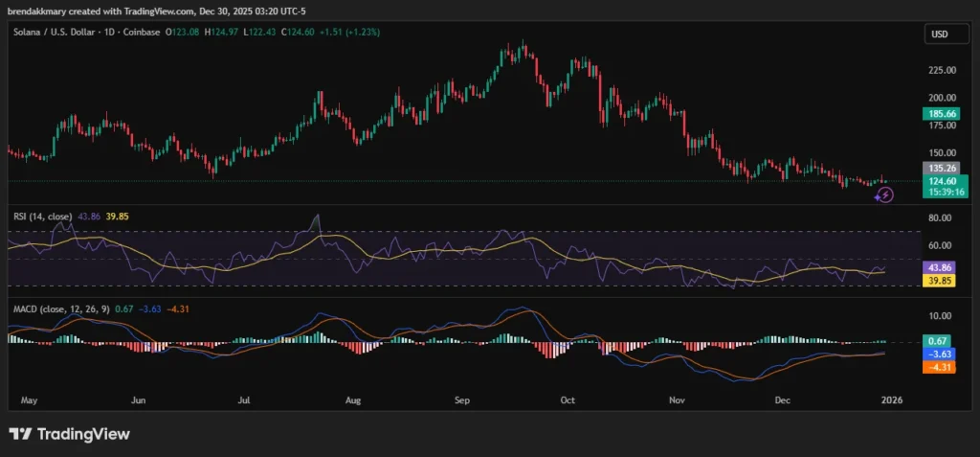Click the purple lightning bolt icon

coord(884,194)
